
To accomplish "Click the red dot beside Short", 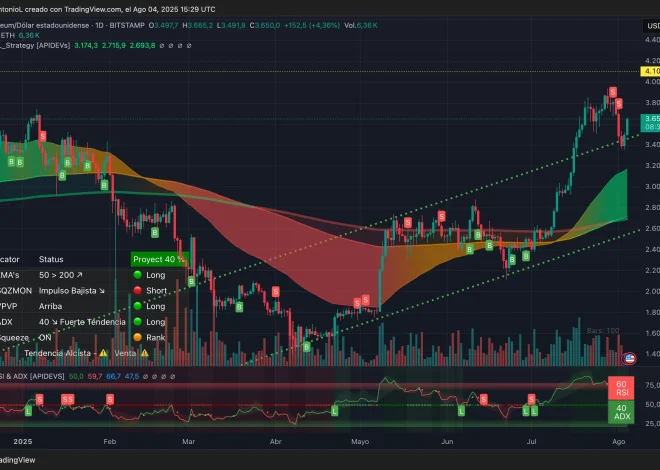I will pyautogui.click(x=137, y=291).
